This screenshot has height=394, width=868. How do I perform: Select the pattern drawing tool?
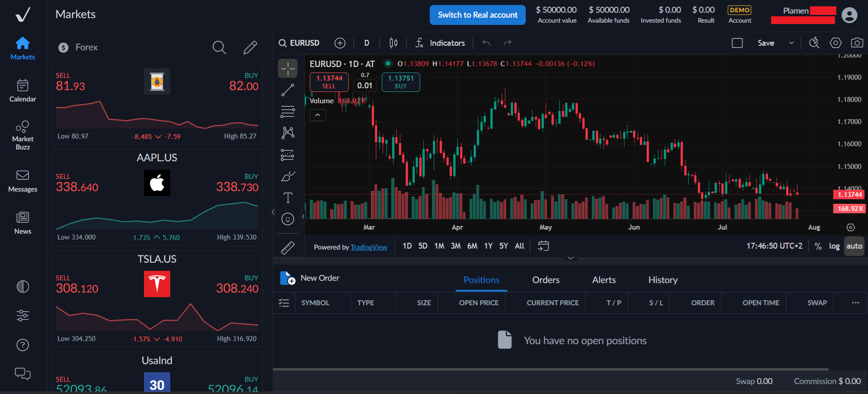click(x=288, y=133)
